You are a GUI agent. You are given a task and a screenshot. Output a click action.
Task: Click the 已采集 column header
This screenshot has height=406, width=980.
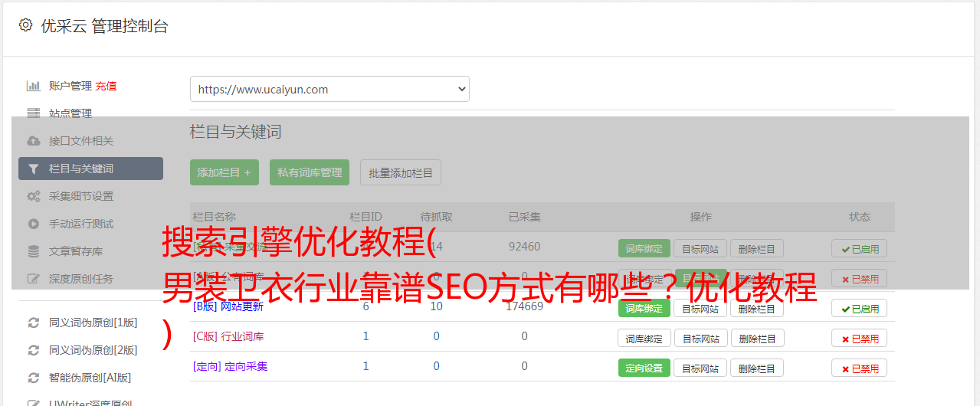tap(524, 217)
